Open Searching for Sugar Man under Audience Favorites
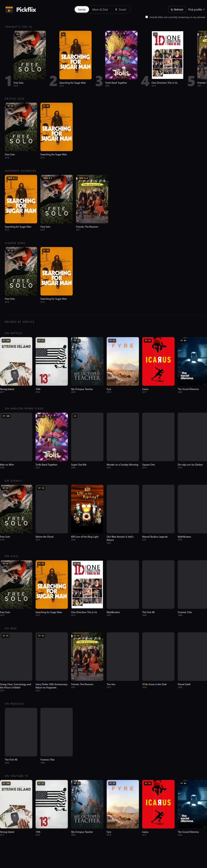This screenshot has height=868, width=207. [x=21, y=199]
